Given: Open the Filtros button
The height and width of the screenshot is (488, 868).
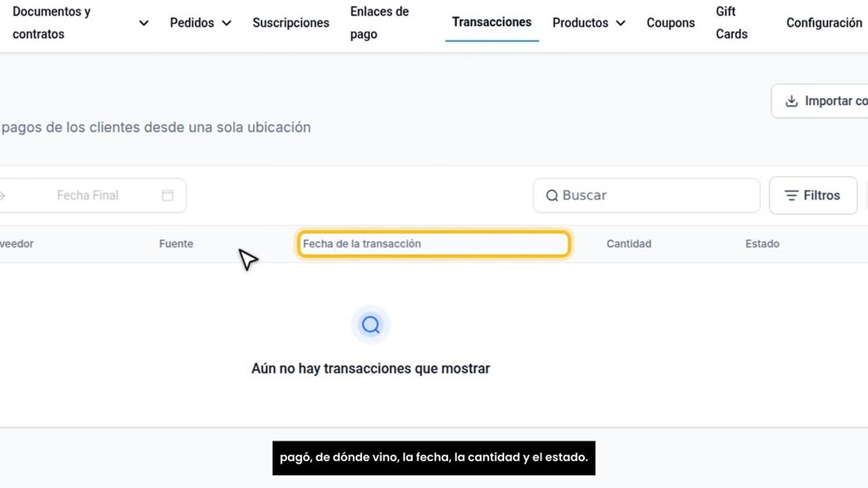Looking at the screenshot, I should click(814, 196).
